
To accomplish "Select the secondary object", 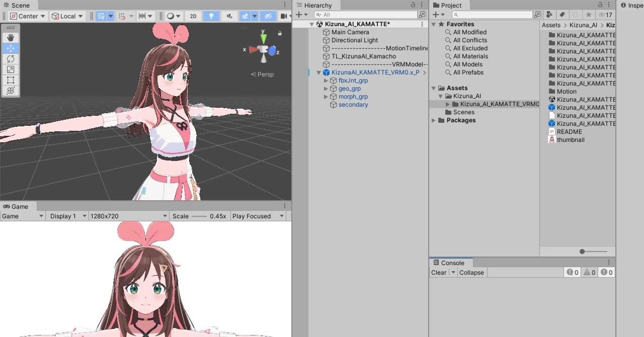I will click(353, 105).
